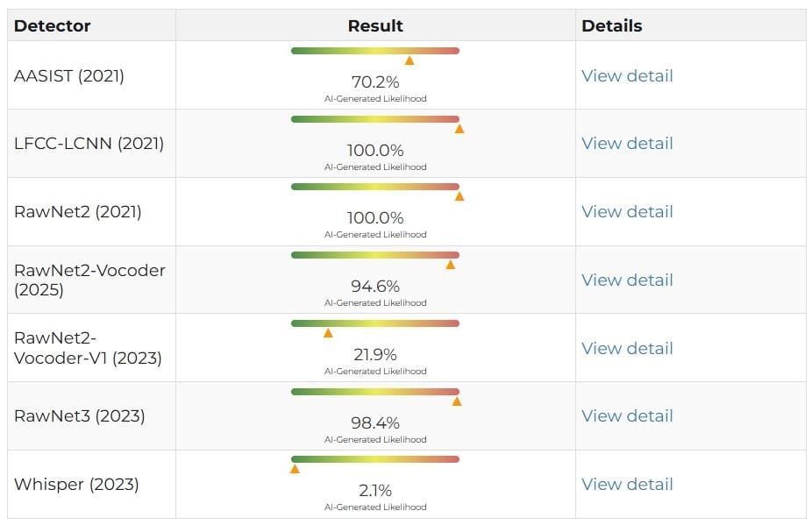Click the orange marker at 21.9% gauge
The width and height of the screenshot is (812, 525).
click(328, 333)
